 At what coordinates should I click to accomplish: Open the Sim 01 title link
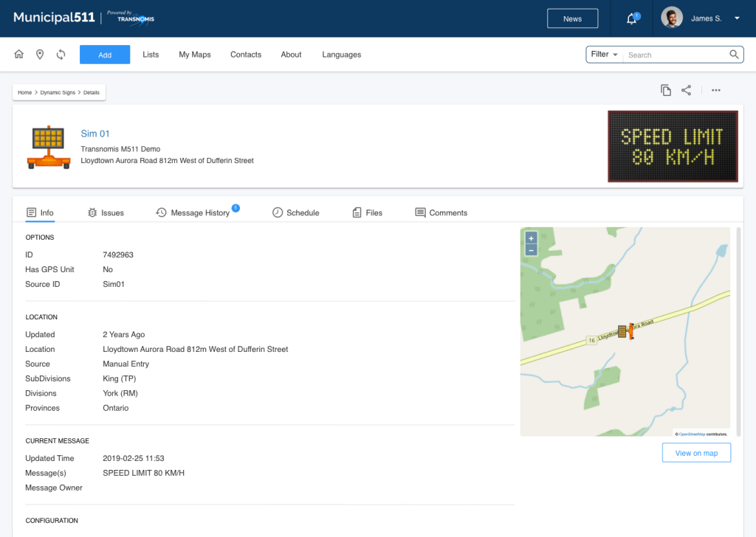pyautogui.click(x=95, y=134)
